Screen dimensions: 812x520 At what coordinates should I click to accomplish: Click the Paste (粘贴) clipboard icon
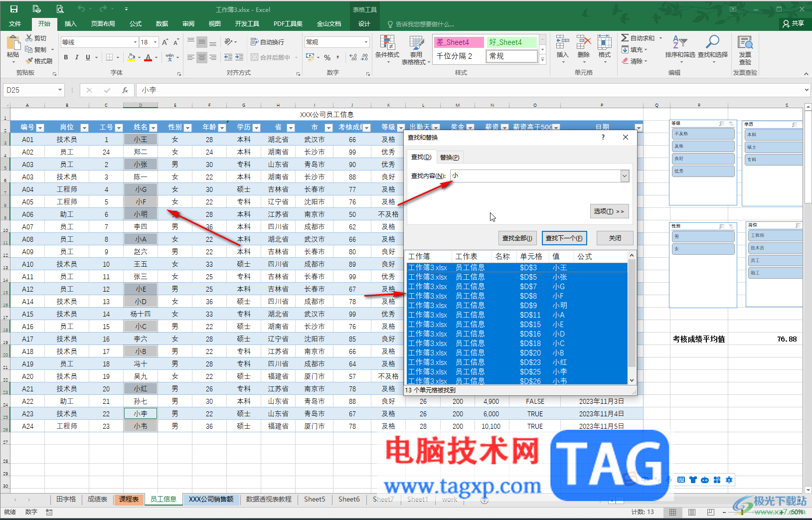point(13,43)
